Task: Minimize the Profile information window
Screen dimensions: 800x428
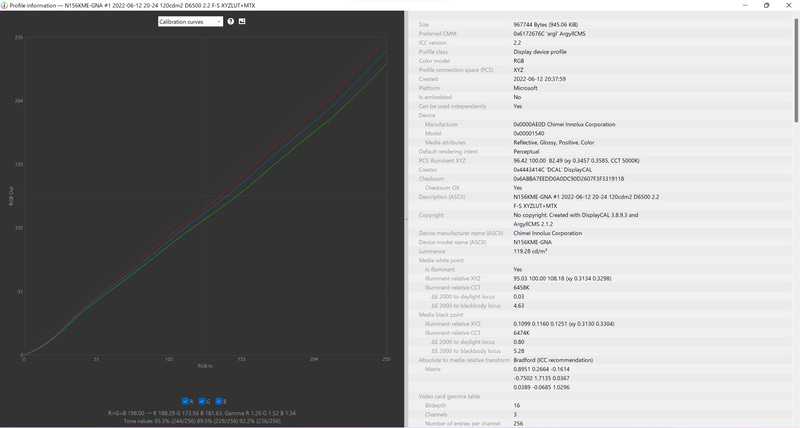Action: [745, 5]
